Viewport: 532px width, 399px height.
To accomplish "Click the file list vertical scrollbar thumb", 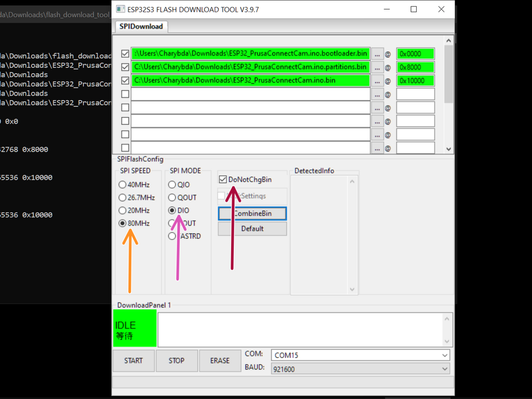I will 449,74.
